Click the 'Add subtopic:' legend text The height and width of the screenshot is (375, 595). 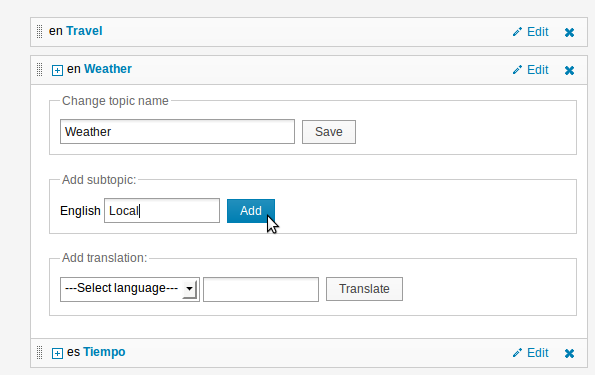pos(99,180)
